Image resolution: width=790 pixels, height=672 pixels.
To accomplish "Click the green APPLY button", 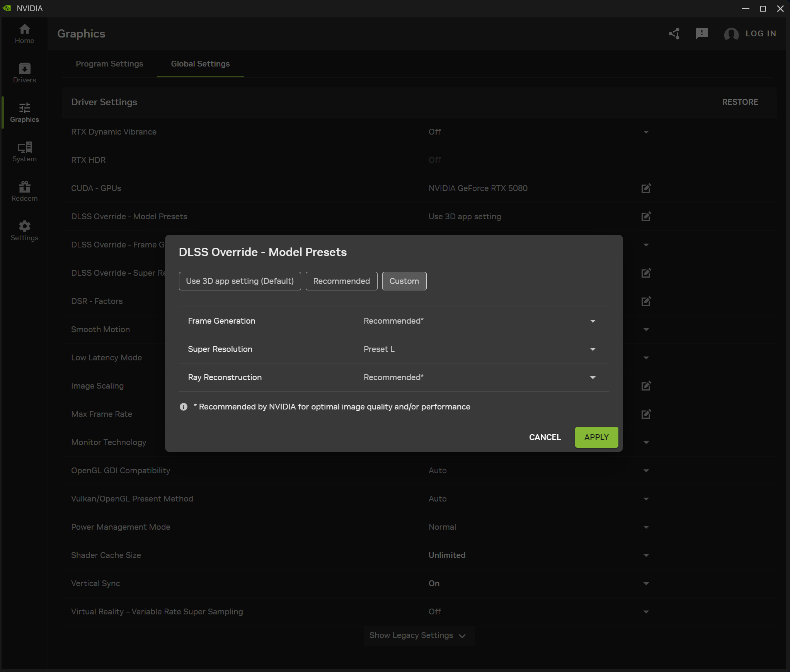I will pos(596,437).
